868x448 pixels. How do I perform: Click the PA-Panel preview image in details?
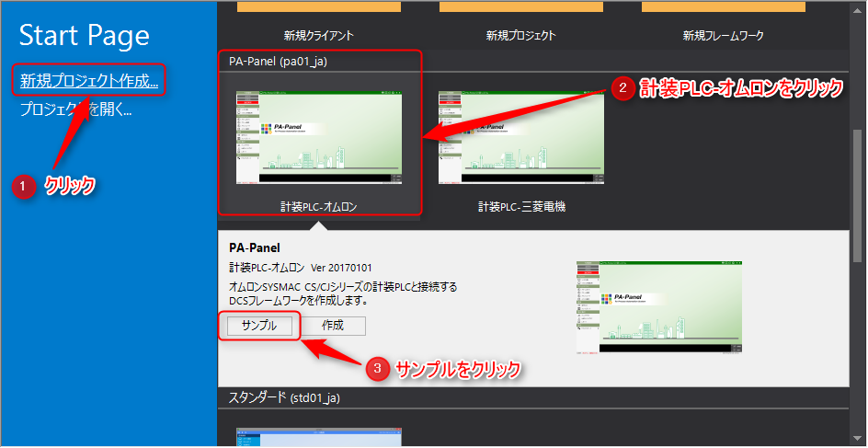tap(659, 306)
